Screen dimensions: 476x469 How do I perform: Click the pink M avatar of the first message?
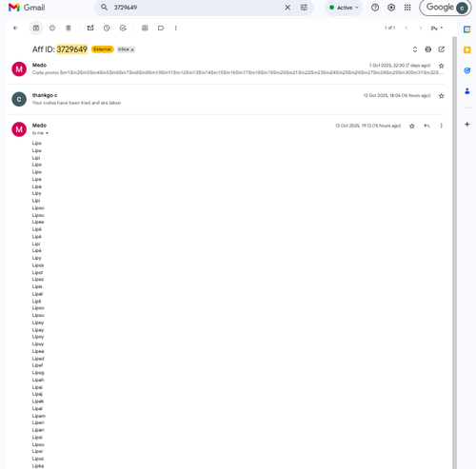click(19, 69)
